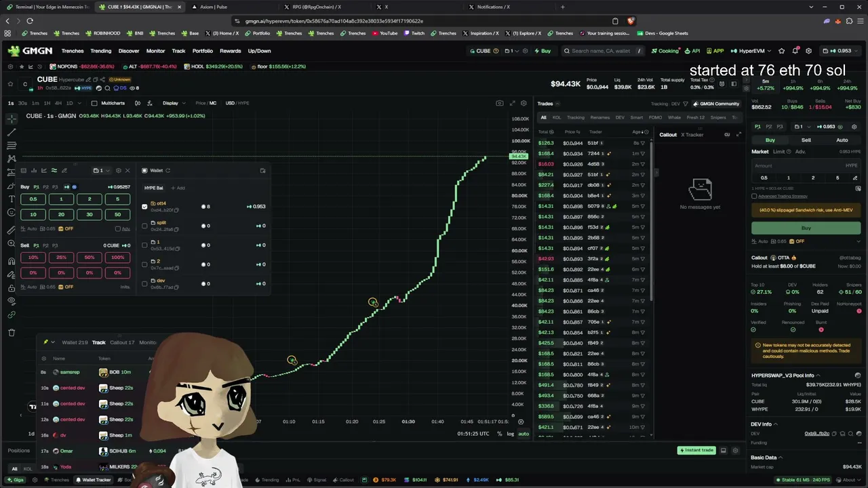Screen dimensions: 868x488
Task: Open the emoji icon tool in chart toolbar
Action: [12, 213]
